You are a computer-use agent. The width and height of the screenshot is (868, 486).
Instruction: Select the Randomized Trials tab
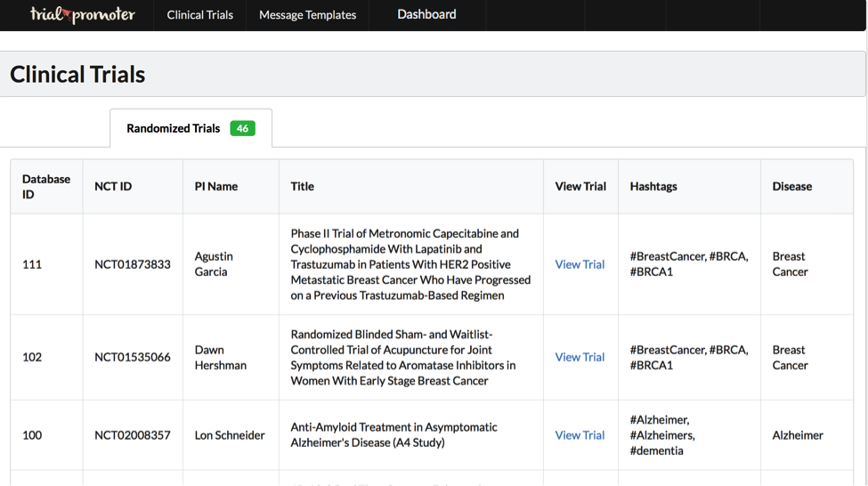[173, 128]
